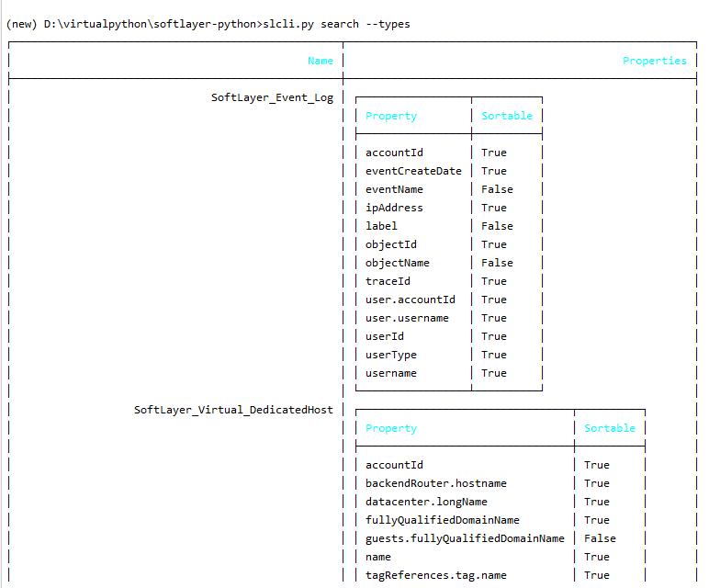Viewport: 709px width, 588px height.
Task: Click 'accountId' in the DedicatedHost table
Action: 394,466
